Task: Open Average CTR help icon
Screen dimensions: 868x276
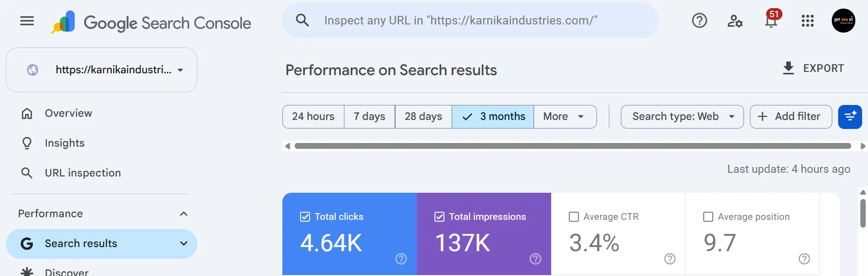Action: (x=670, y=259)
